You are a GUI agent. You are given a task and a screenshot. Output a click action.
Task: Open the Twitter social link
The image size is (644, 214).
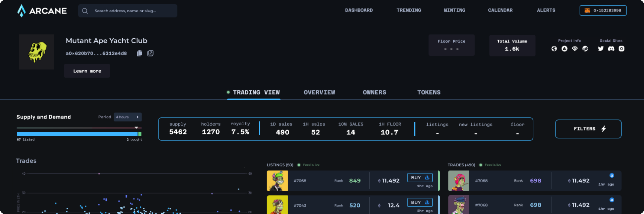coord(601,49)
